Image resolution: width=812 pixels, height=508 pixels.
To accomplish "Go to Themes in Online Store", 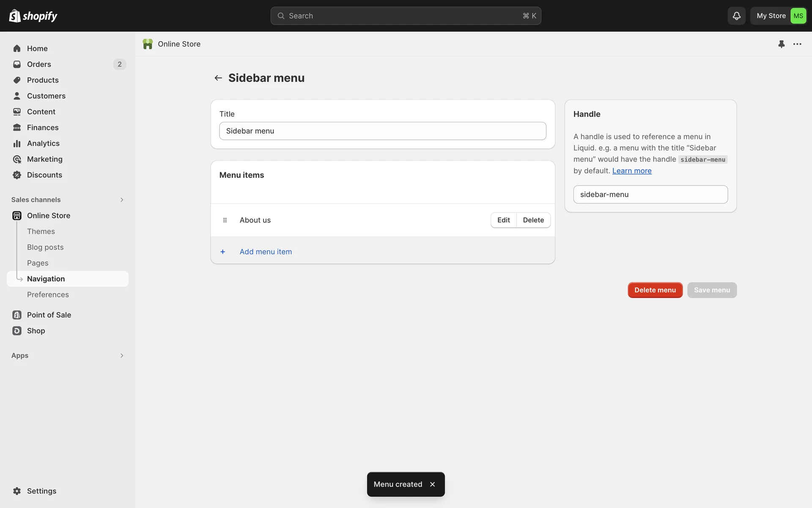I will 41,232.
